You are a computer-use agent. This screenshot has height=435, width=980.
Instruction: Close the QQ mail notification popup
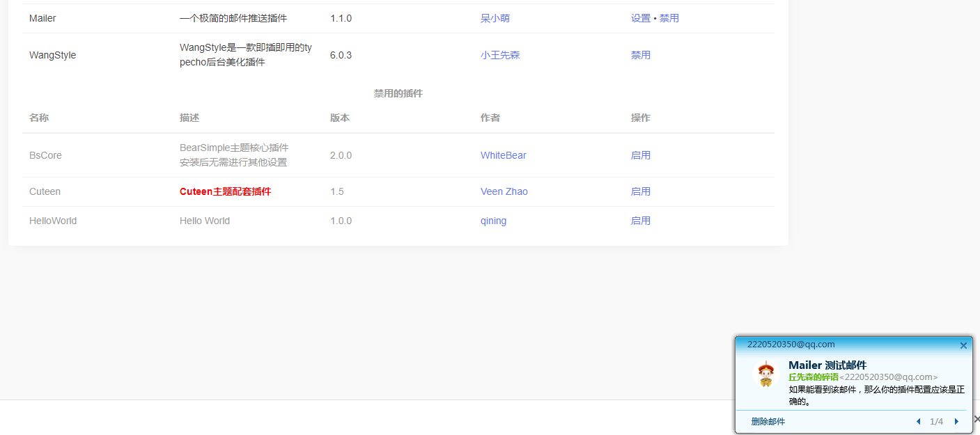pyautogui.click(x=963, y=345)
